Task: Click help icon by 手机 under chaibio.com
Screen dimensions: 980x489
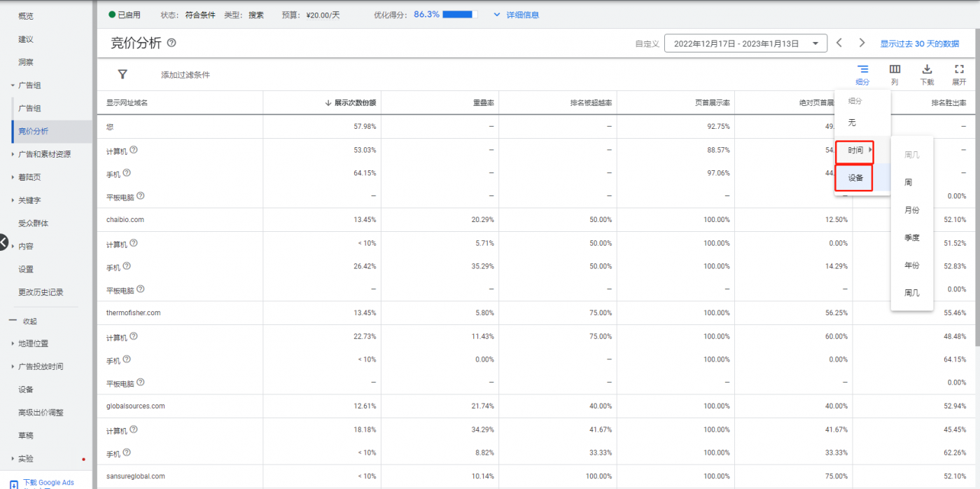Action: (x=127, y=266)
